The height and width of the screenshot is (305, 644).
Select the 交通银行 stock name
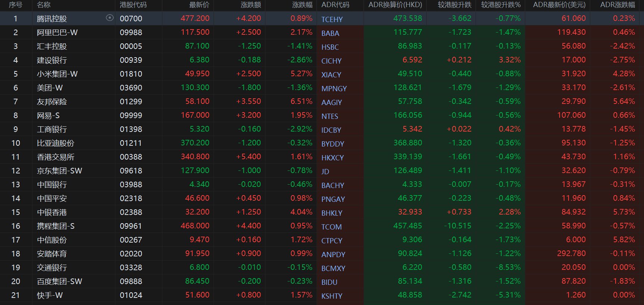click(52, 268)
